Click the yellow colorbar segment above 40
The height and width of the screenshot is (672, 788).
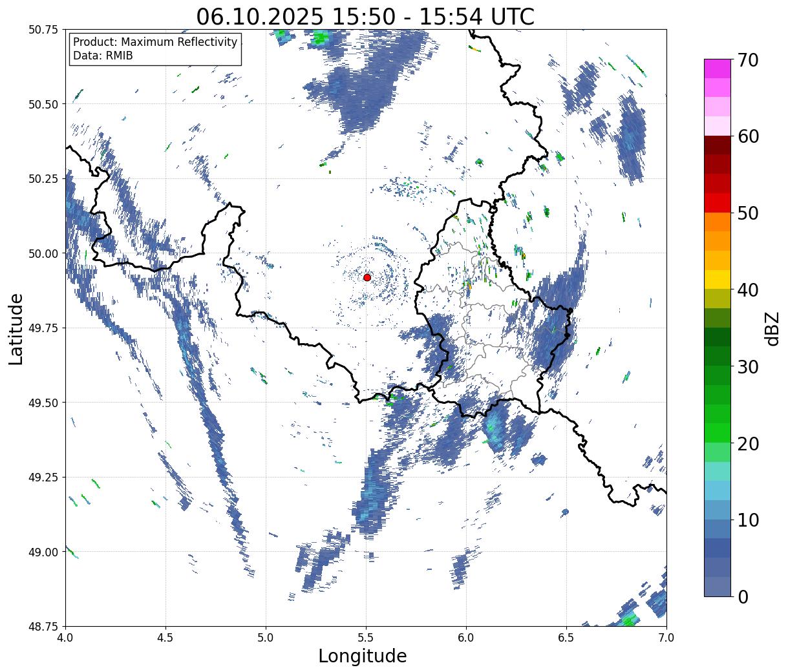pyautogui.click(x=718, y=280)
